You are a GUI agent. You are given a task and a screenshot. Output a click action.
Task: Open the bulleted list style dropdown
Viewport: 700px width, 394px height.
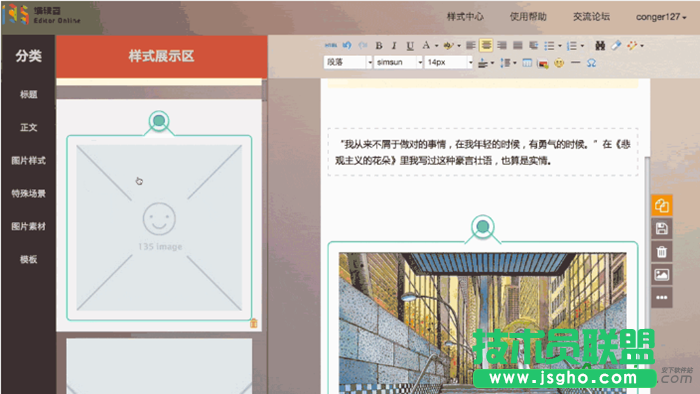tap(560, 46)
